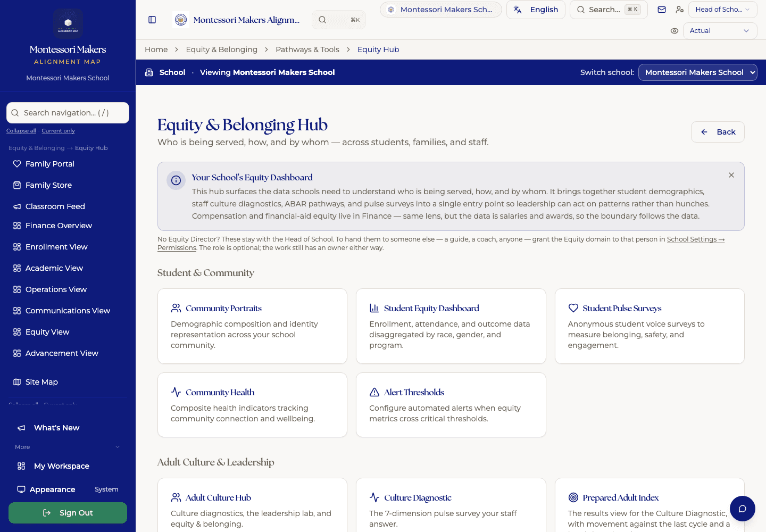The image size is (766, 532).
Task: Click the Student Equity Dashboard chart icon
Action: tap(374, 308)
